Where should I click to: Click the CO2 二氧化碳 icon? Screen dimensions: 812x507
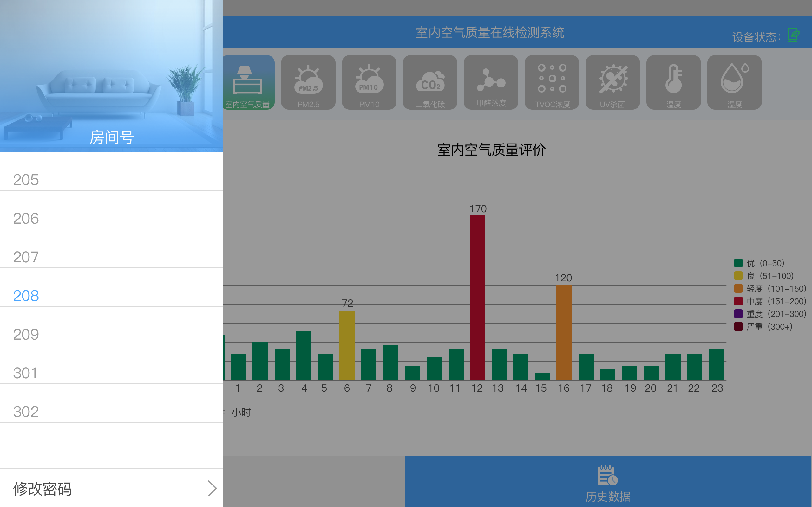click(x=430, y=82)
